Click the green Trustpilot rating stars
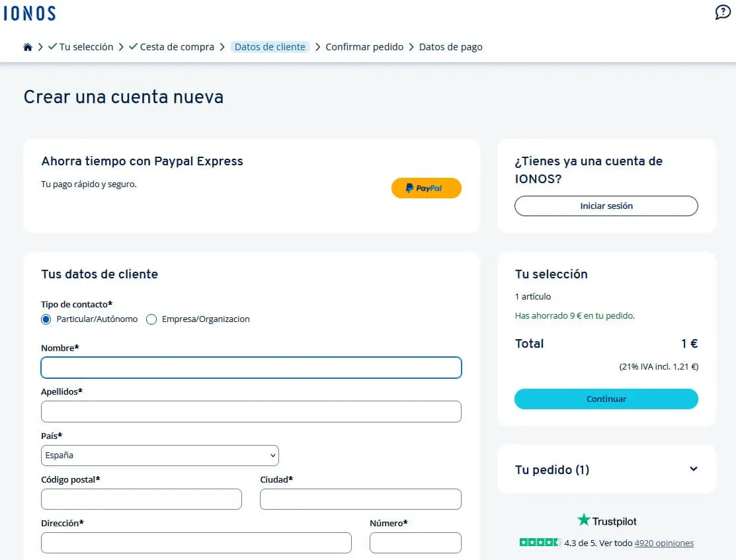Image resolution: width=736 pixels, height=560 pixels. 540,542
